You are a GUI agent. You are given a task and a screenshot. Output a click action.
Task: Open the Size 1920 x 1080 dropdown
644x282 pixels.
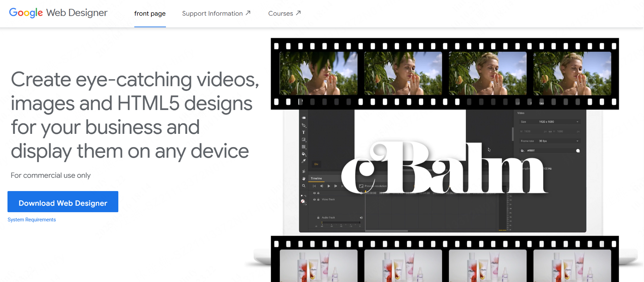[x=549, y=122]
